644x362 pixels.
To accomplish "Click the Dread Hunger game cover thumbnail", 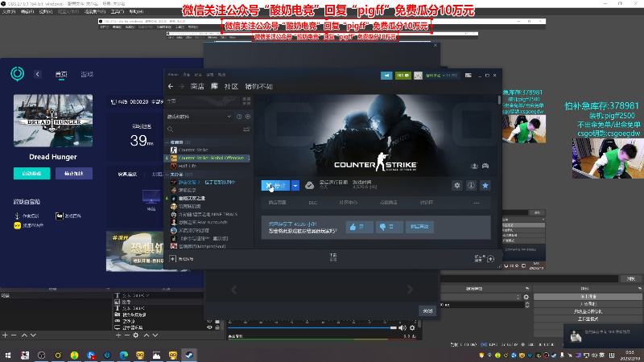I will [x=53, y=121].
